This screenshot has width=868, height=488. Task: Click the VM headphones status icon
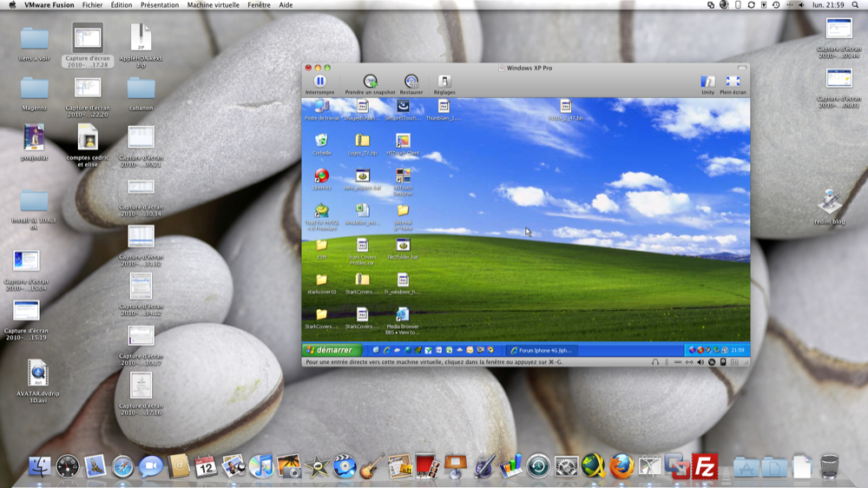pos(655,362)
